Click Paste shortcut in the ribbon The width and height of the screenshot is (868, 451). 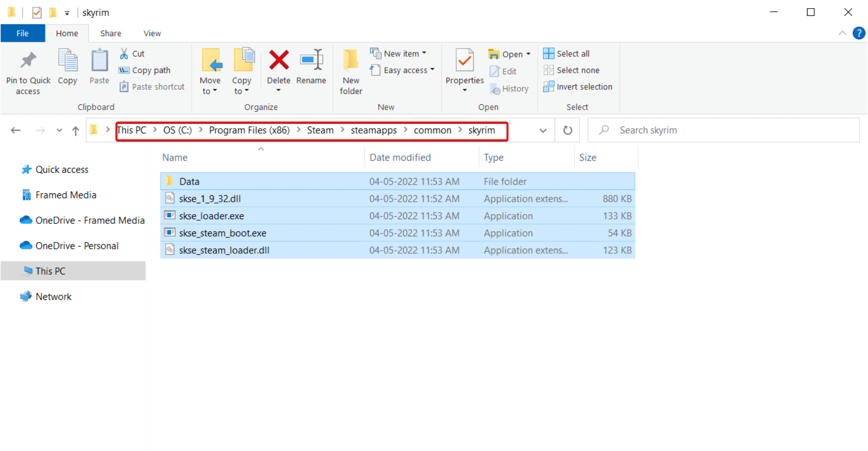point(152,86)
